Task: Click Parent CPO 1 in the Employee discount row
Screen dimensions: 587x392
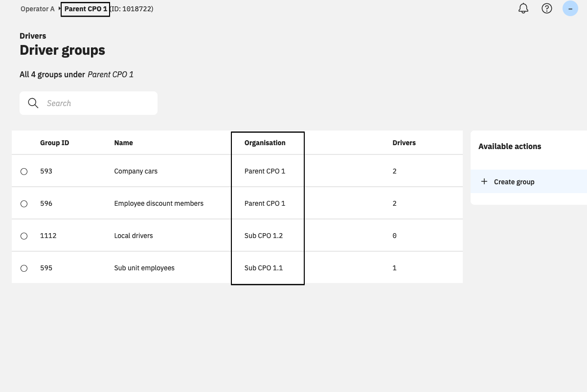Action: point(265,203)
